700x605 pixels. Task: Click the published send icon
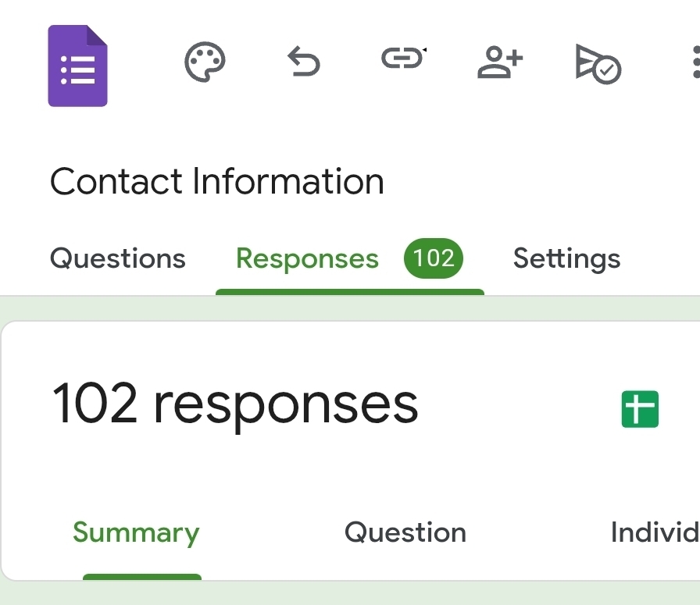coord(598,62)
